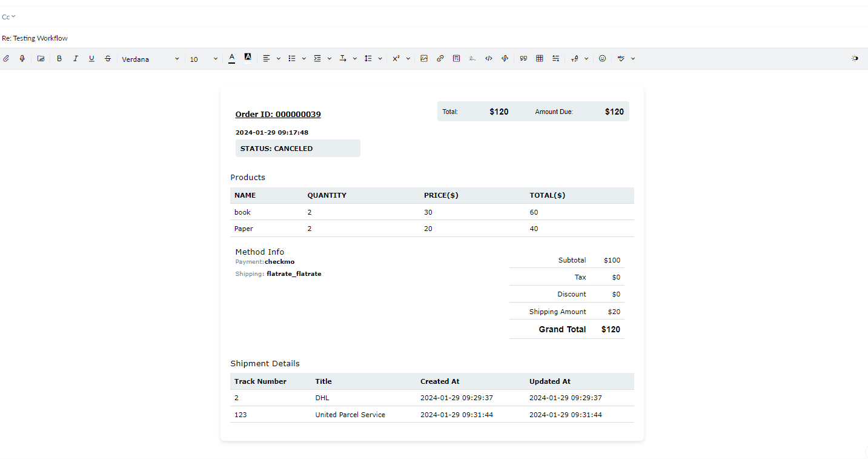Pick a font color with the A swatch
This screenshot has height=459, width=868.
click(231, 58)
